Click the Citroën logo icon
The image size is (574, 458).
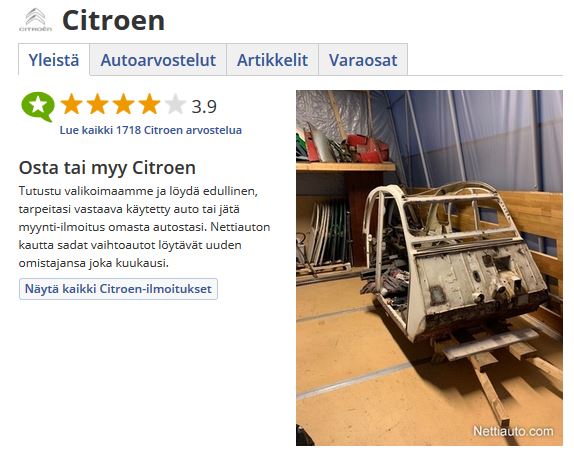tap(36, 20)
